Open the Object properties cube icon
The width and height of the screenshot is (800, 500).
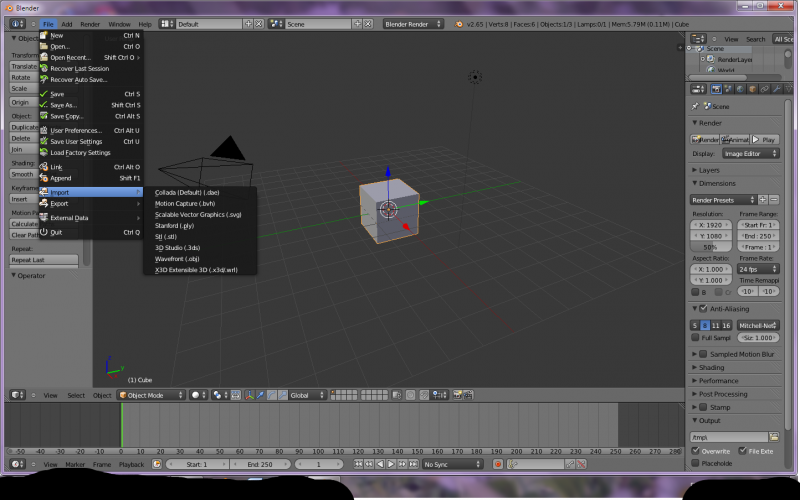click(x=752, y=89)
